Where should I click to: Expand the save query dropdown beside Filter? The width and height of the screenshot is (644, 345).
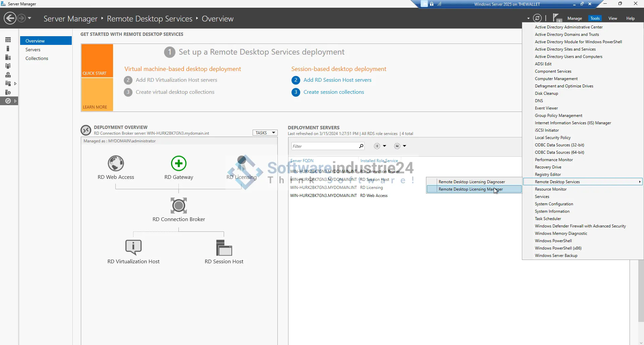(400, 146)
